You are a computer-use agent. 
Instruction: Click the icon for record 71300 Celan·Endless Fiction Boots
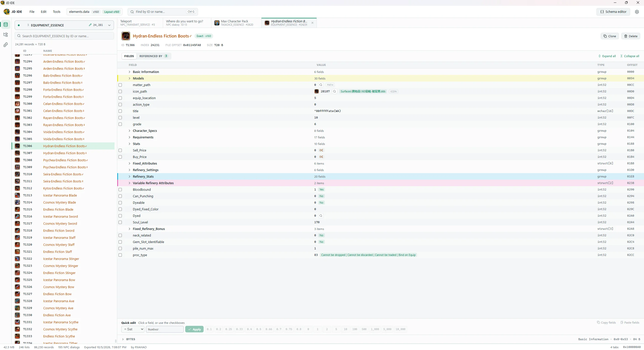tap(17, 104)
